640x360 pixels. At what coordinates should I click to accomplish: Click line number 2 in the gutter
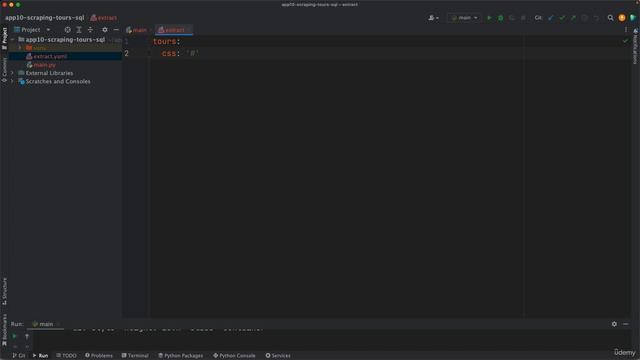pos(127,53)
